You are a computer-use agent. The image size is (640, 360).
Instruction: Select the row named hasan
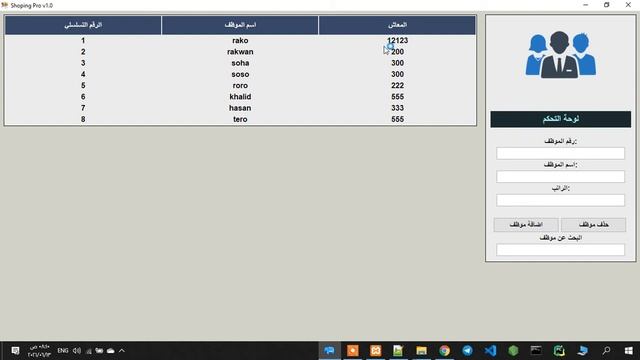tap(240, 108)
